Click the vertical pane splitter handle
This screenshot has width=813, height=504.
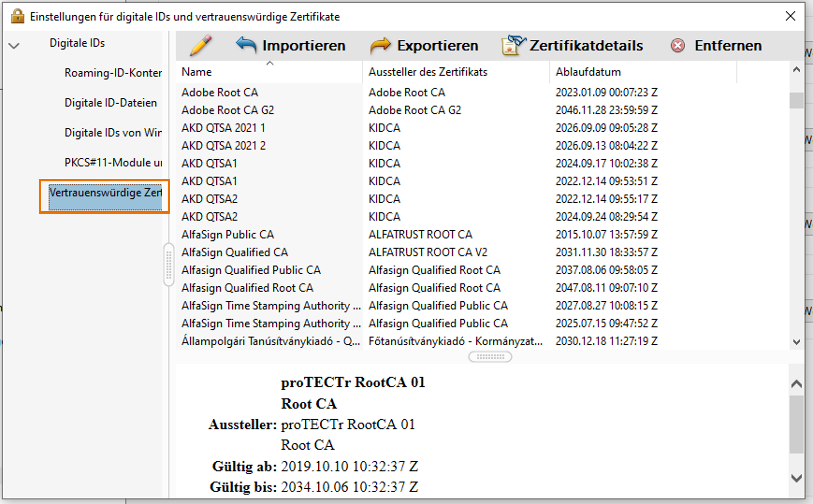(x=169, y=265)
